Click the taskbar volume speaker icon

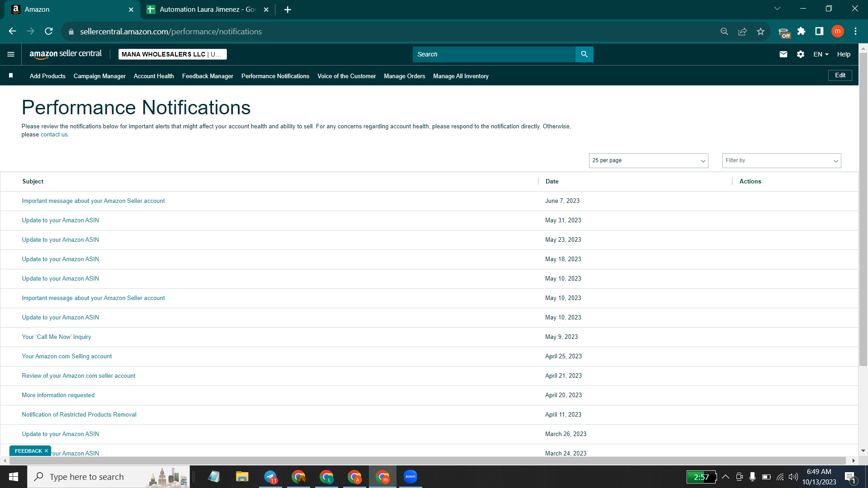[x=793, y=477]
